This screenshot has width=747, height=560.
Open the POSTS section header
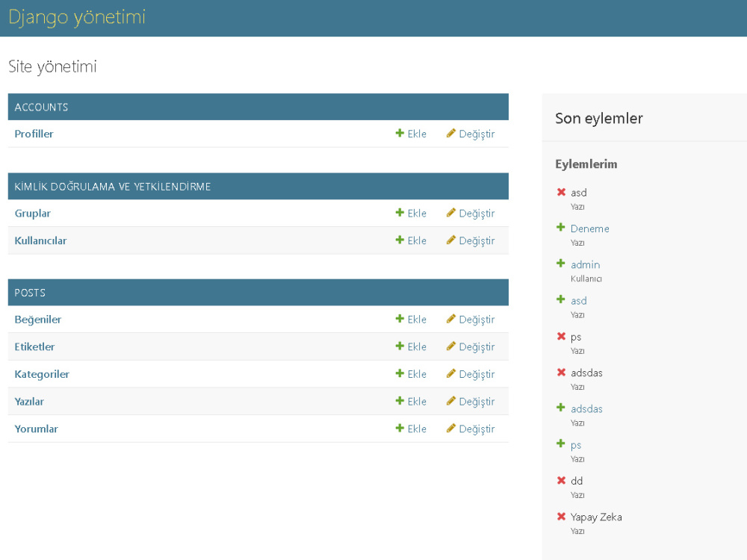pos(30,293)
